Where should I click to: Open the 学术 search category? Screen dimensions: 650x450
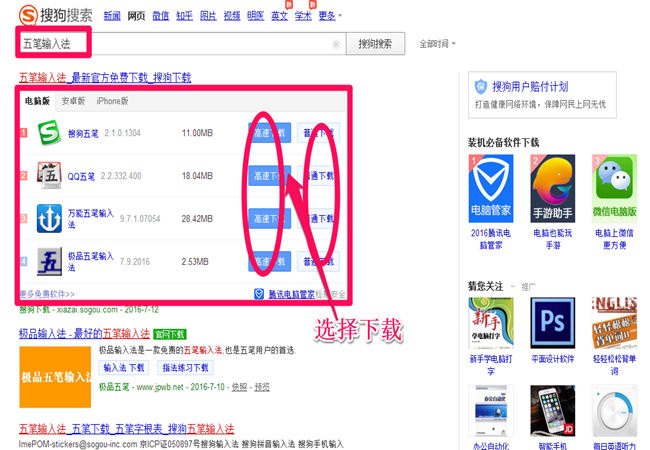[x=303, y=16]
